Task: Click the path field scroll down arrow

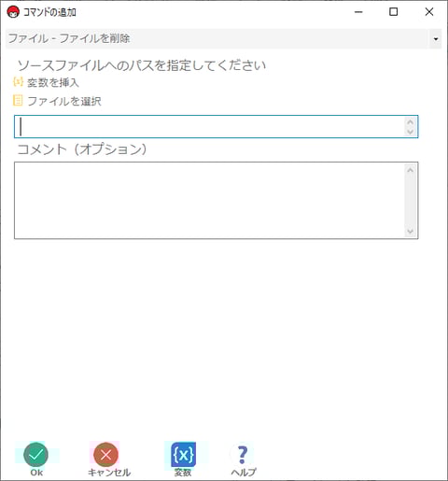Action: [411, 132]
